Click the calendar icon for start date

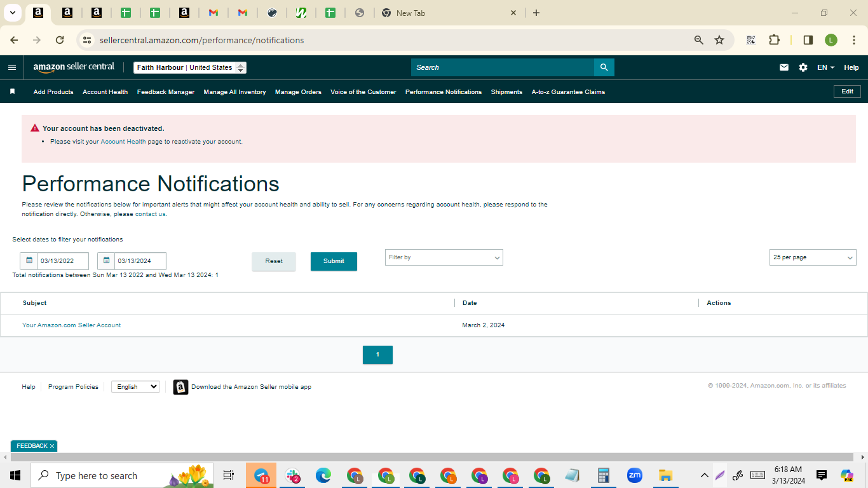point(29,261)
